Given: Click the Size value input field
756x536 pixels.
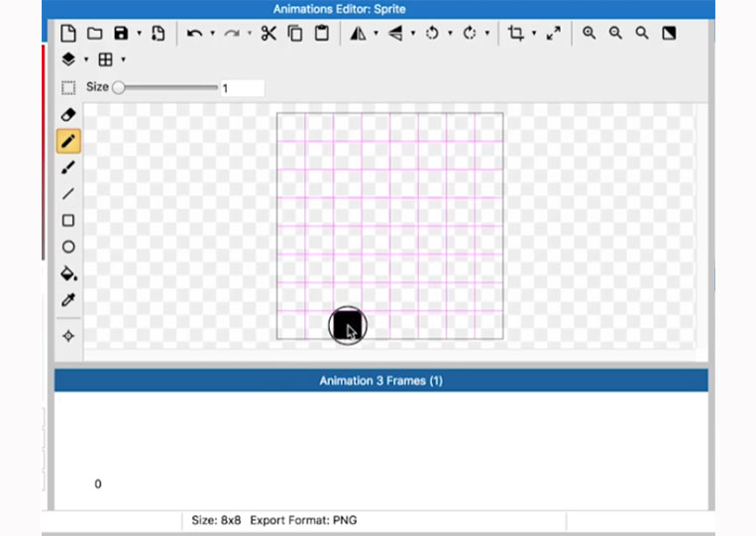Looking at the screenshot, I should (243, 88).
